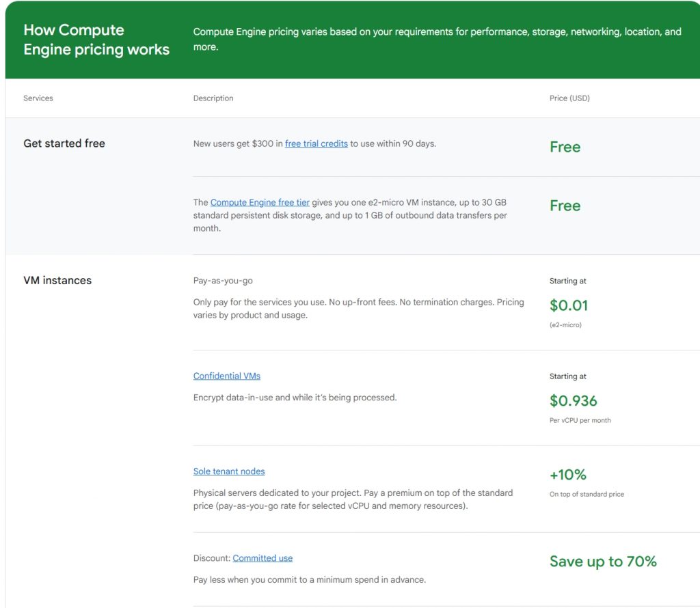
Task: Click the +10% sole tenant premium
Action: [567, 474]
